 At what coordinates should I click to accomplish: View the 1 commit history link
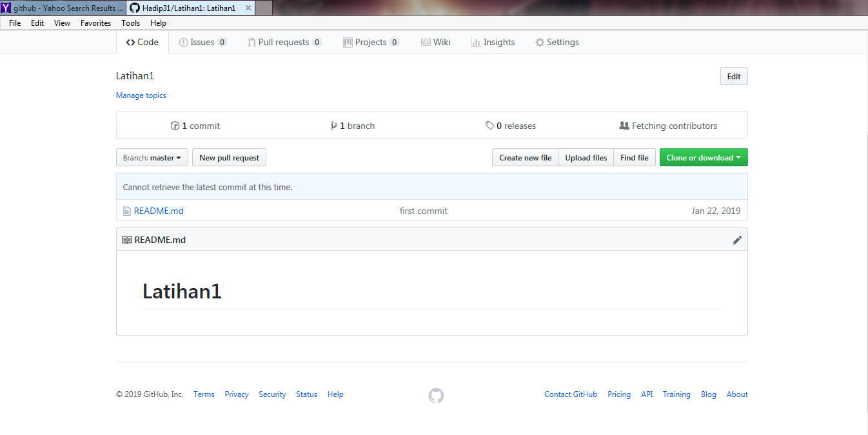pyautogui.click(x=195, y=126)
